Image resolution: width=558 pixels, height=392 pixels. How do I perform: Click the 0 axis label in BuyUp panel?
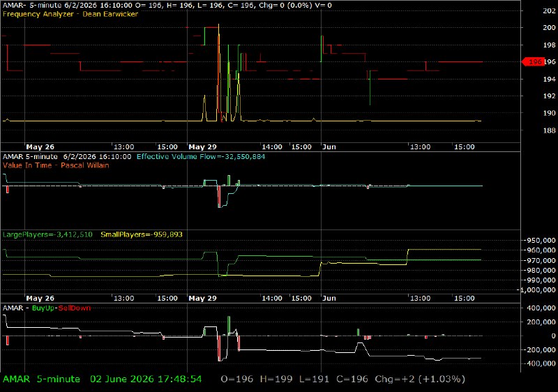553,336
